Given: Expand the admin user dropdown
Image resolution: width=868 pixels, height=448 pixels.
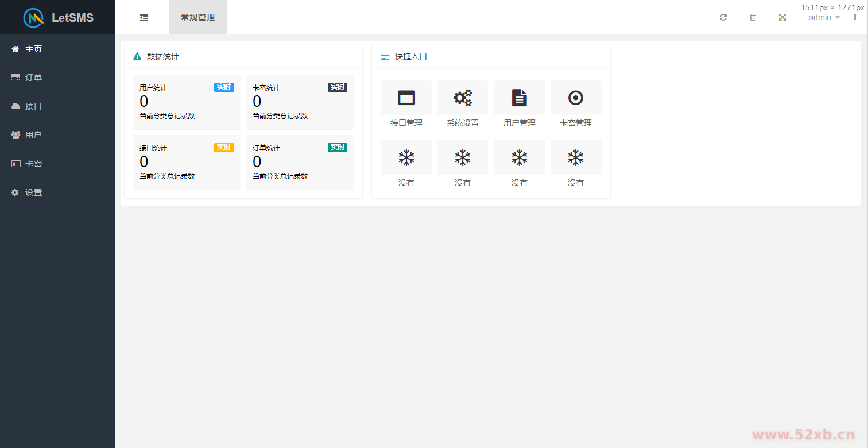Looking at the screenshot, I should pyautogui.click(x=824, y=17).
